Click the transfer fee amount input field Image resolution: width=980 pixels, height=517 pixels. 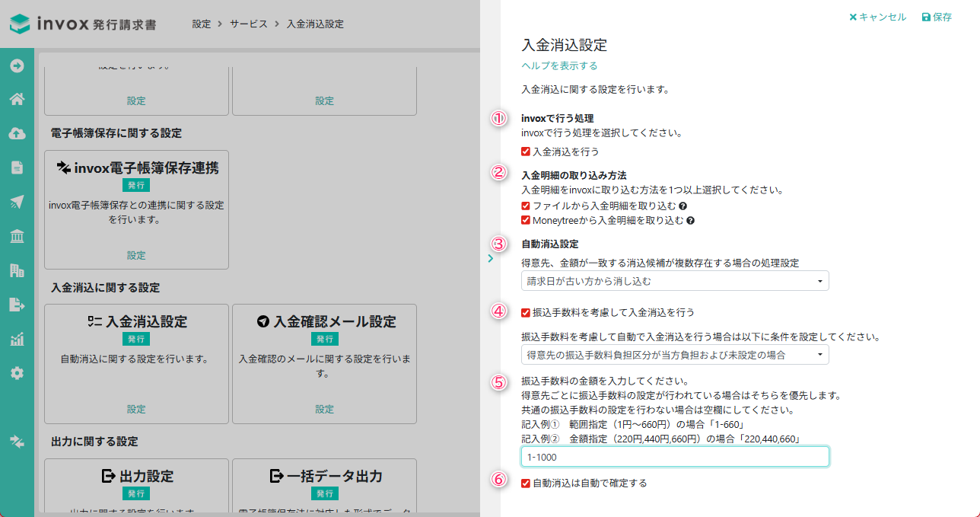point(675,457)
